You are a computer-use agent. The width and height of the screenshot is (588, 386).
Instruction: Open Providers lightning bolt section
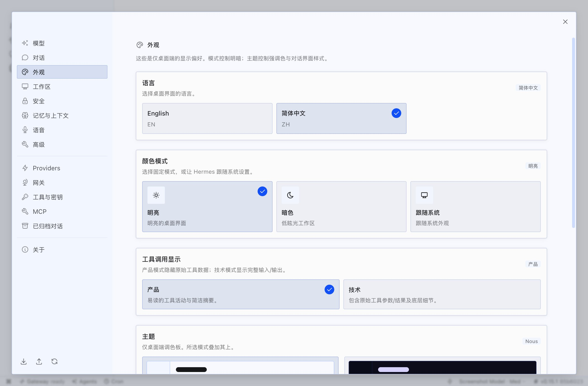pyautogui.click(x=62, y=168)
